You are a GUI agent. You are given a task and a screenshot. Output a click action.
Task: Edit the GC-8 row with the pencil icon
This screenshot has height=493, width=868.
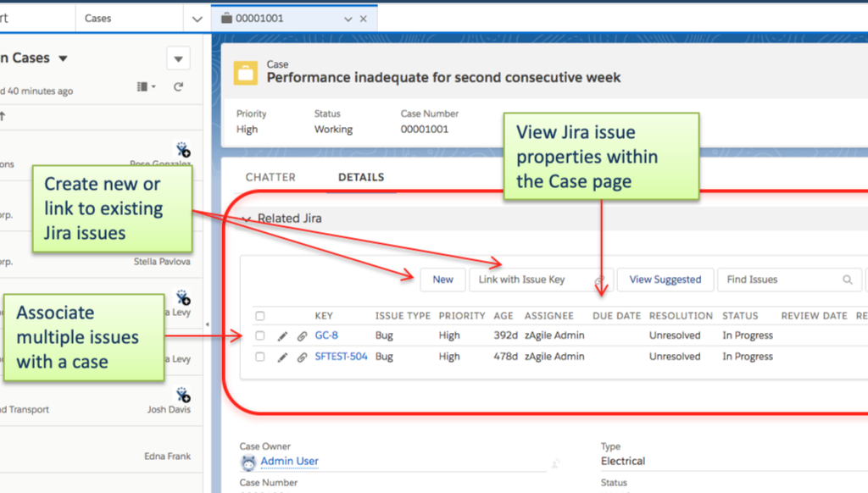[x=282, y=335]
